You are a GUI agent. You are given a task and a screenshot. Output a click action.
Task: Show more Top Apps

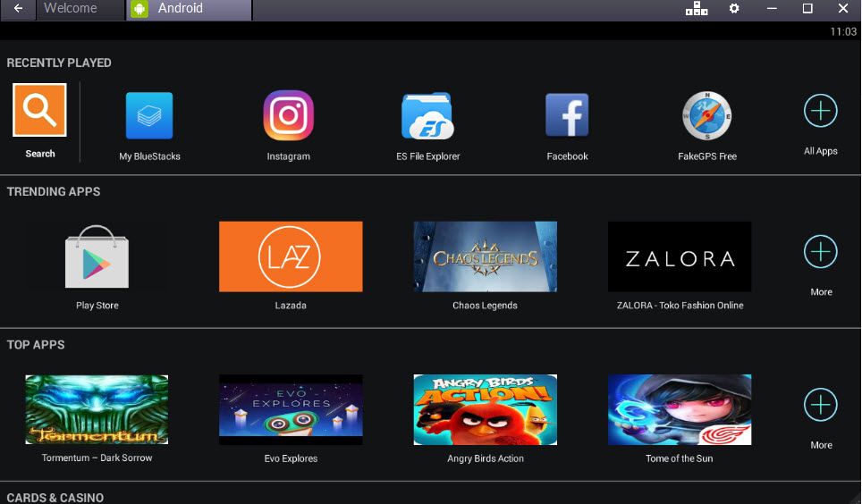tap(820, 406)
